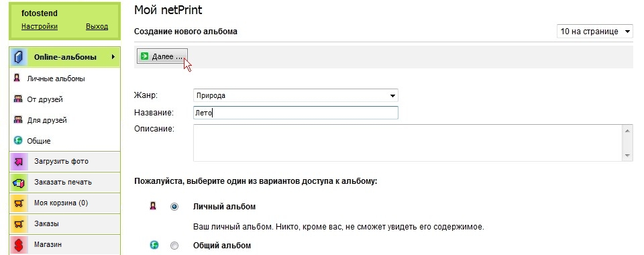This screenshot has height=255, width=644.
Task: Click the Для друзей people icon
Action: tap(17, 120)
